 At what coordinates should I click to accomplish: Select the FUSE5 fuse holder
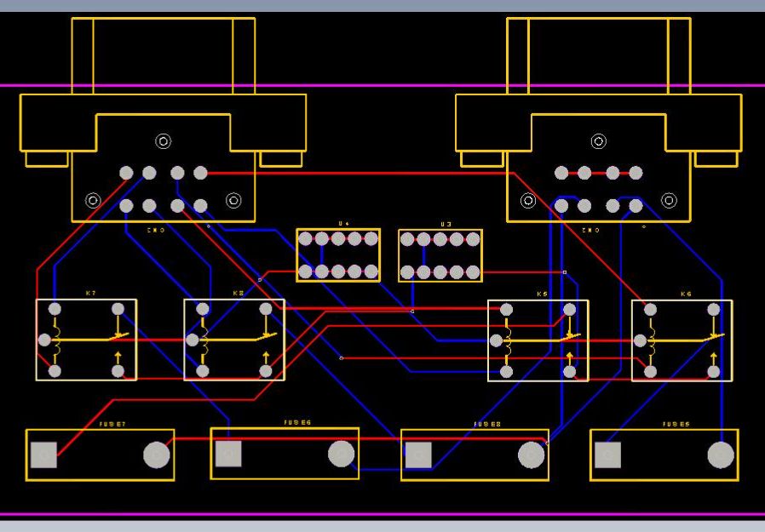point(664,454)
